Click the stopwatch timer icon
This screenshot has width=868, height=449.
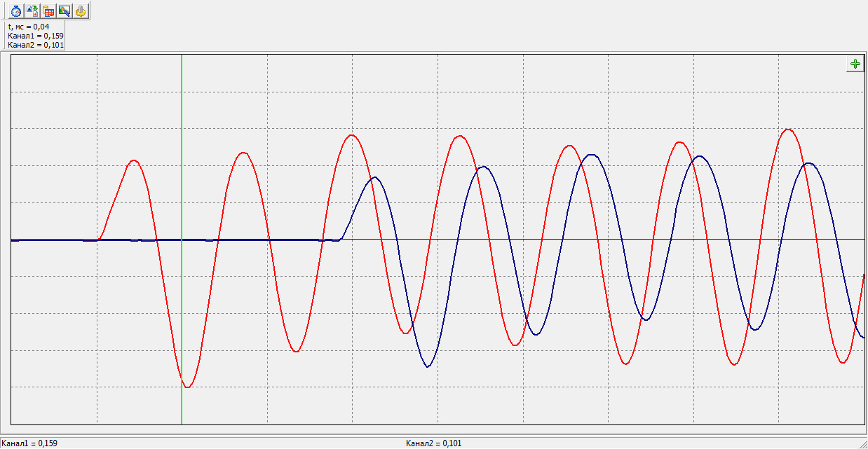coord(15,11)
